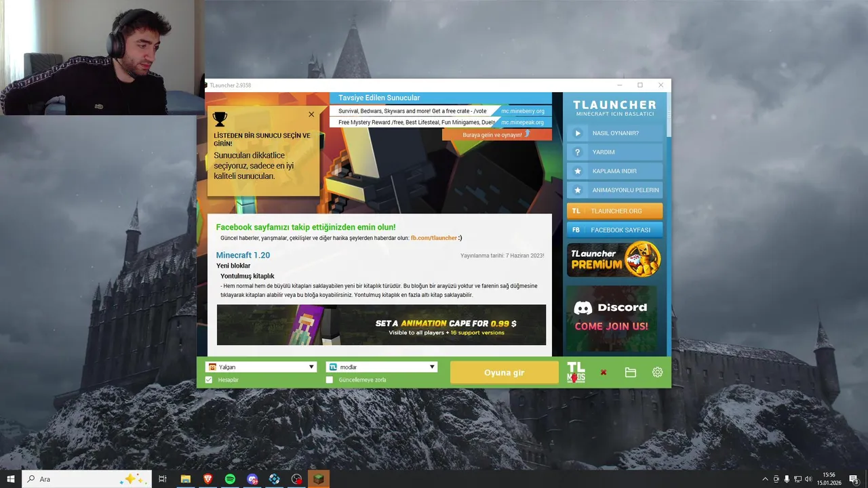Open the mc.minepeak.org server link
The height and width of the screenshot is (488, 868).
point(523,123)
